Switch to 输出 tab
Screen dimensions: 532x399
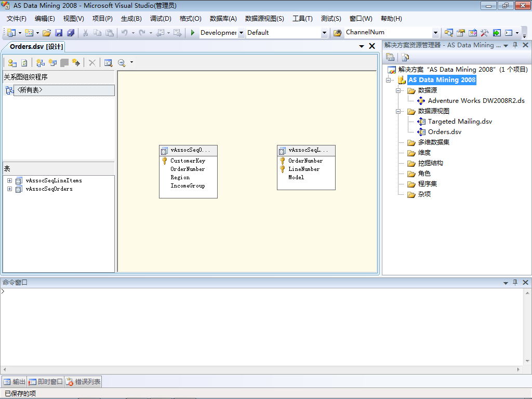pos(15,382)
